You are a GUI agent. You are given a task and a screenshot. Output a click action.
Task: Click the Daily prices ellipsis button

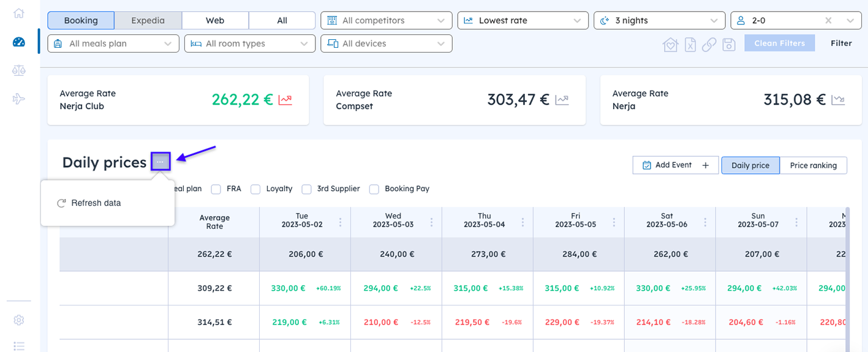pyautogui.click(x=160, y=162)
